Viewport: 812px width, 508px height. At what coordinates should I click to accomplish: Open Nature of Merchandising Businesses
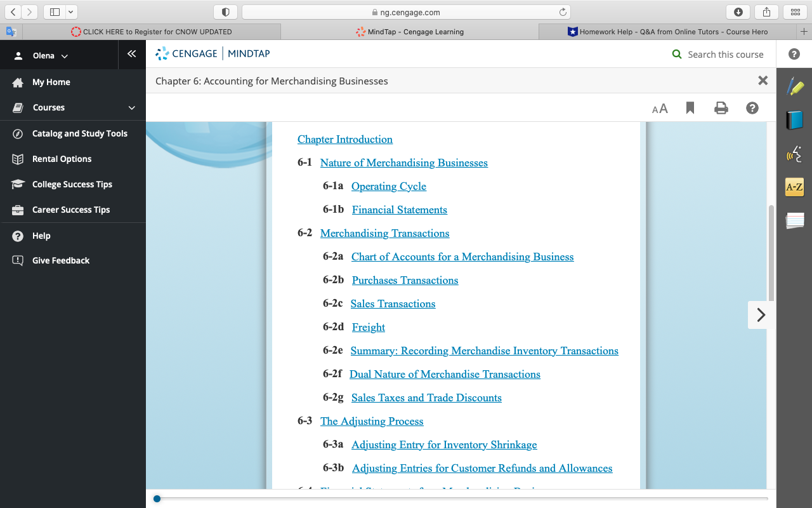(404, 163)
